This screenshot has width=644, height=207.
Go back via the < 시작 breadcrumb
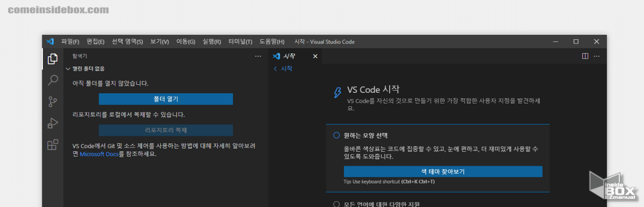(x=283, y=69)
